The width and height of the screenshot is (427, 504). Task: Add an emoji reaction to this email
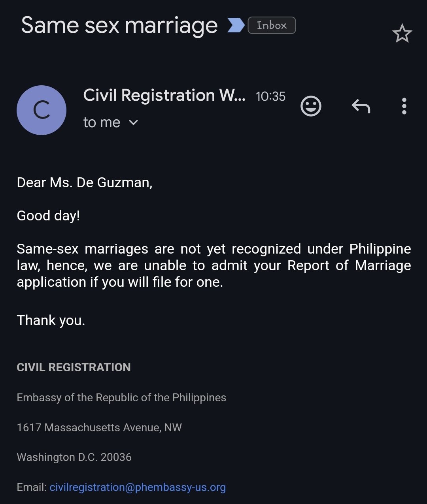pyautogui.click(x=311, y=106)
